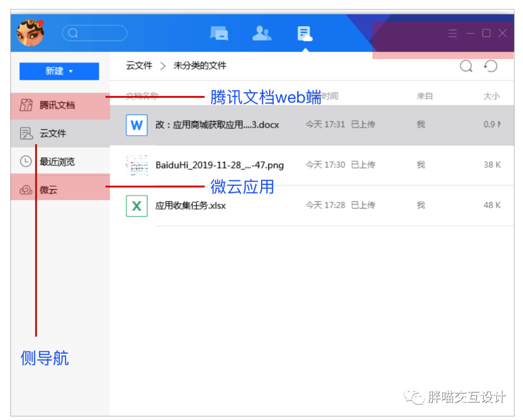Screen dimensions: 523x420
Task: Click the clock icon beside 最近浏览
Action: [x=26, y=161]
